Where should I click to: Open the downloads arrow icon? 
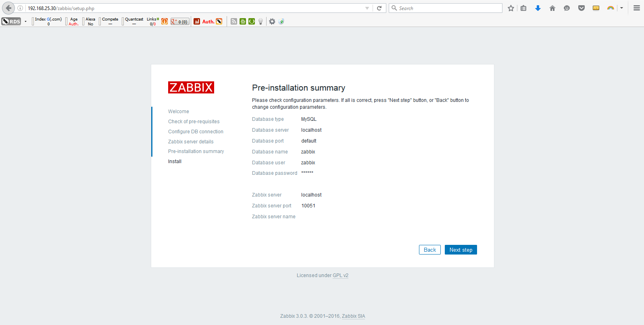click(538, 8)
